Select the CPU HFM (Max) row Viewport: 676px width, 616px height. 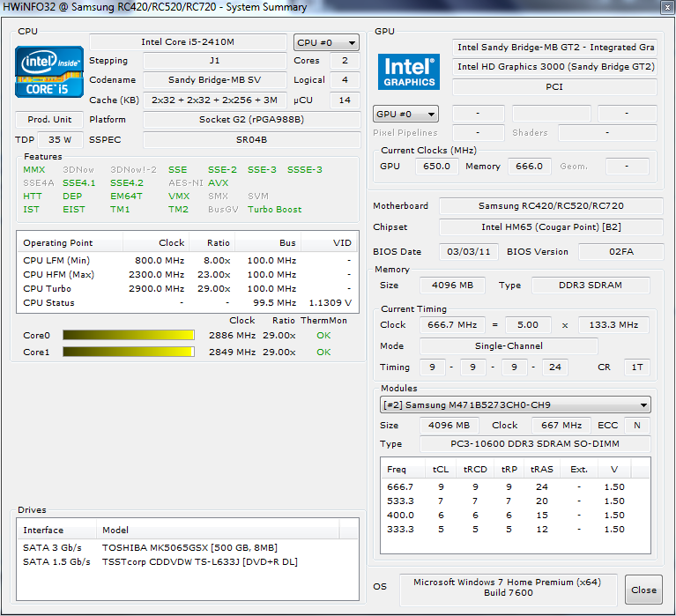(x=187, y=275)
